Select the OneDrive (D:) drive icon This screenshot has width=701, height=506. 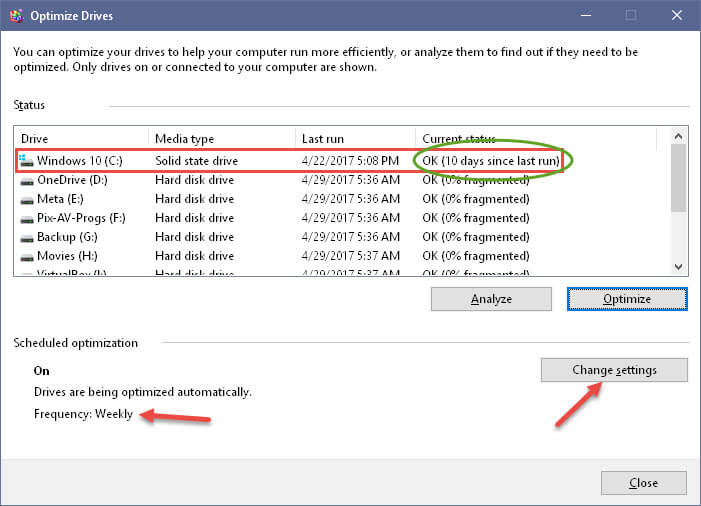pyautogui.click(x=27, y=181)
